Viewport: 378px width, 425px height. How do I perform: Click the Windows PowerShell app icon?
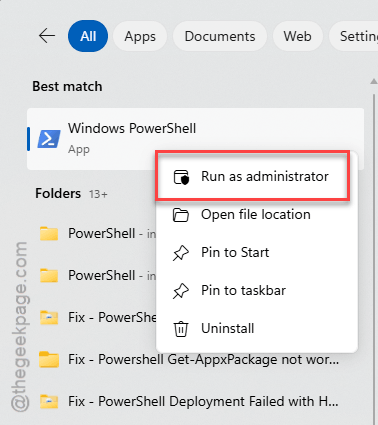click(x=49, y=139)
